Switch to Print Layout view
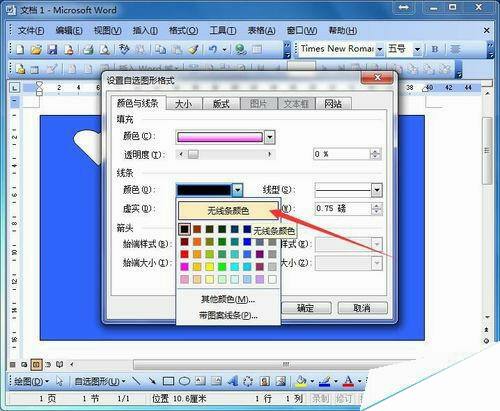500x411 pixels. (x=36, y=364)
